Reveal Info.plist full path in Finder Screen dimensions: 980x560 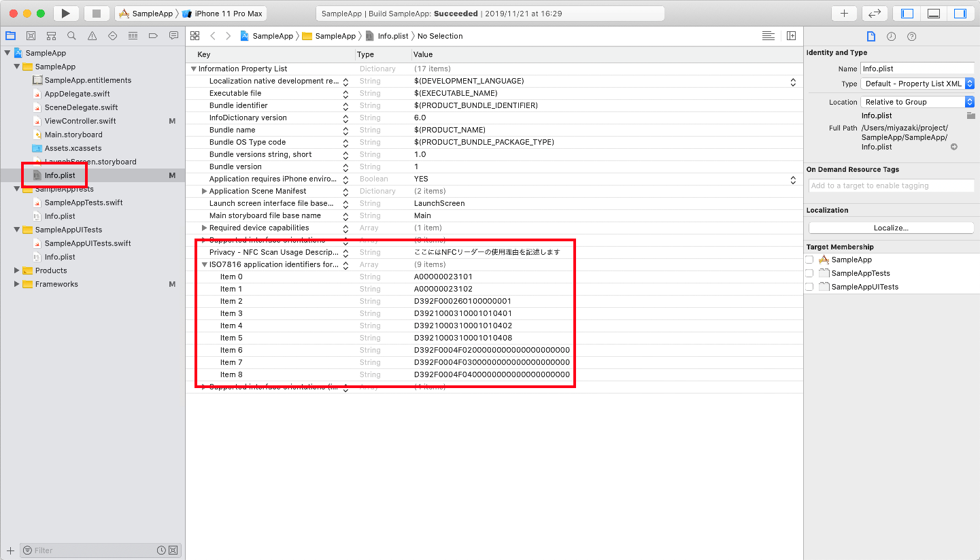pyautogui.click(x=954, y=147)
